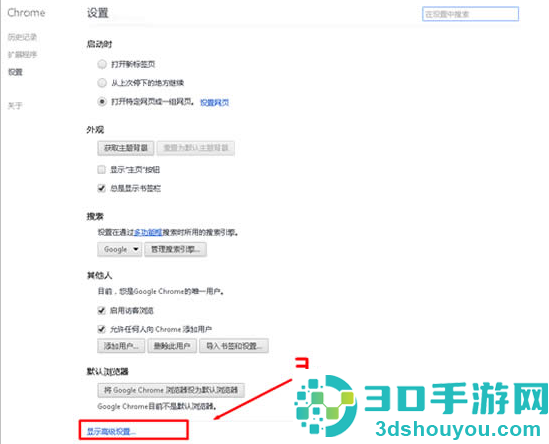Click the 外观 section heading
This screenshot has height=444, width=549.
tap(95, 130)
